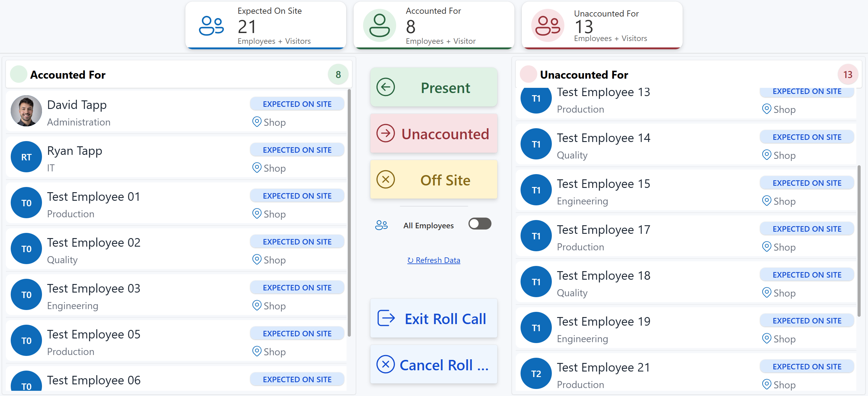The image size is (868, 396).
Task: Select Test Employee 03 name text
Action: 93,288
